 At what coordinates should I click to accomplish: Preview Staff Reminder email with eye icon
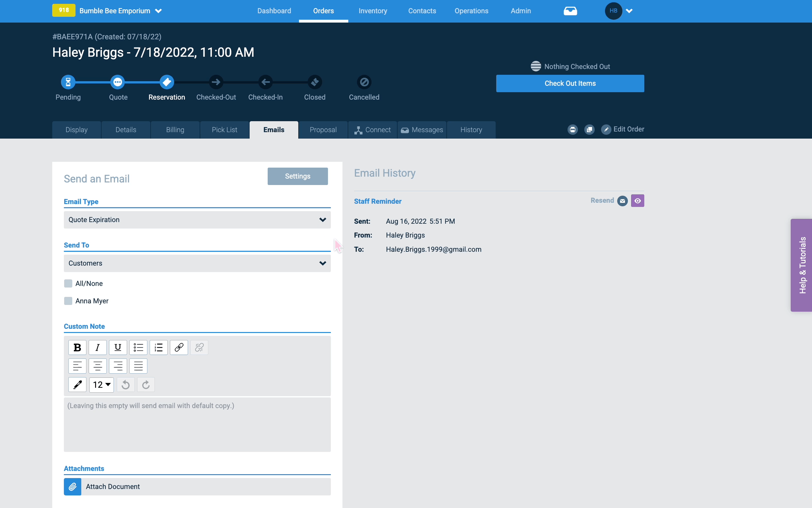click(x=638, y=201)
